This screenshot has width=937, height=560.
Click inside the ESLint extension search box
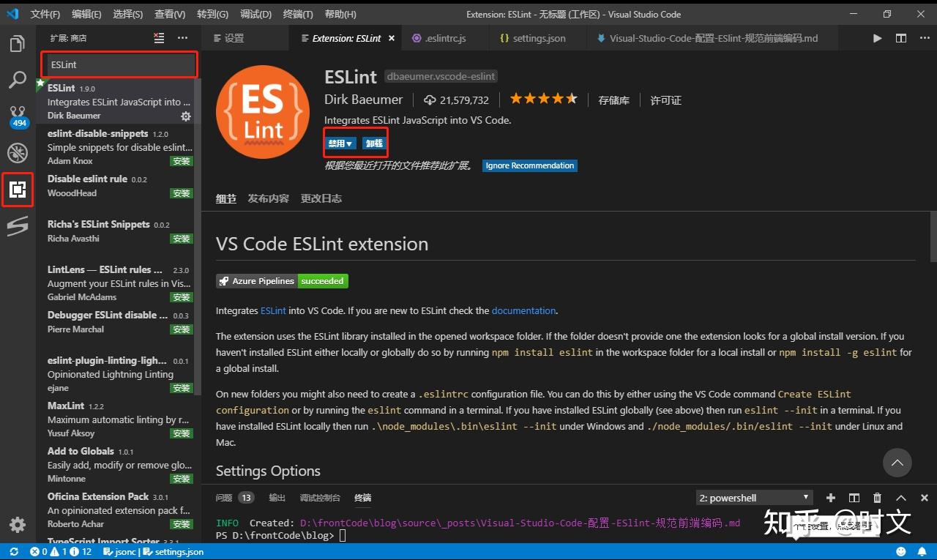[117, 64]
